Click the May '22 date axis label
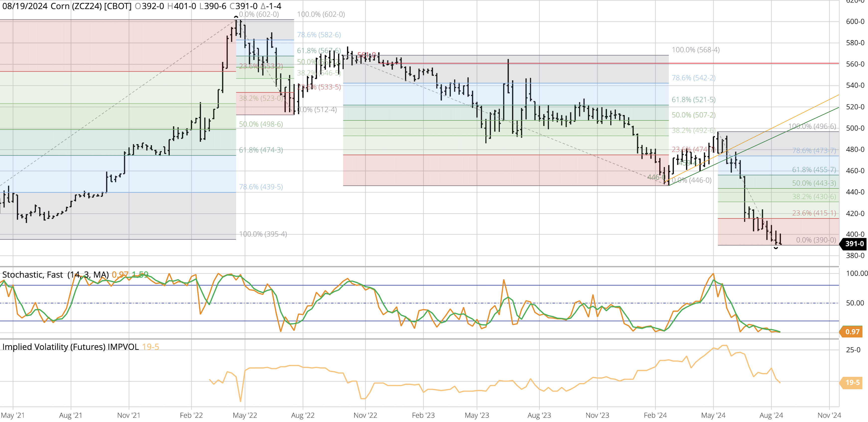 tap(245, 415)
